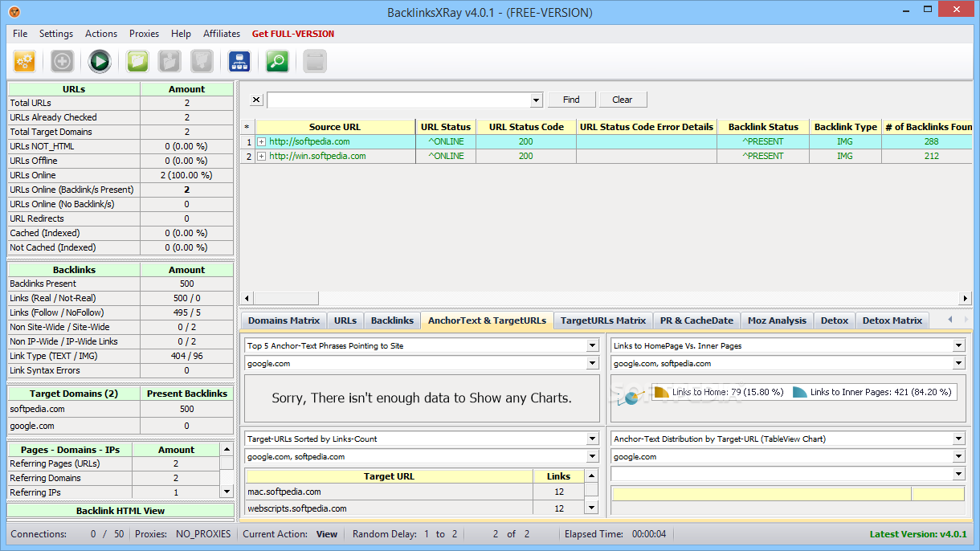Click the green magnifier search icon
This screenshot has height=551, width=980.
tap(277, 61)
